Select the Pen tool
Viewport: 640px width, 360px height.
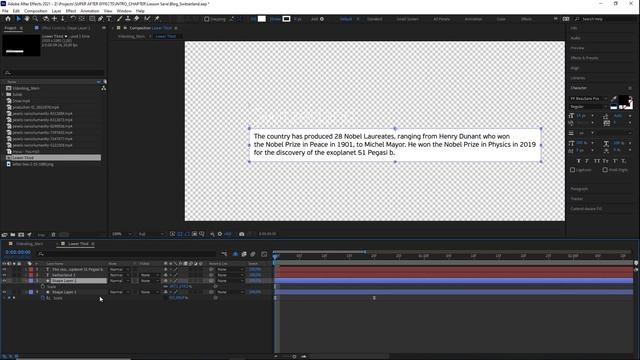[100, 19]
